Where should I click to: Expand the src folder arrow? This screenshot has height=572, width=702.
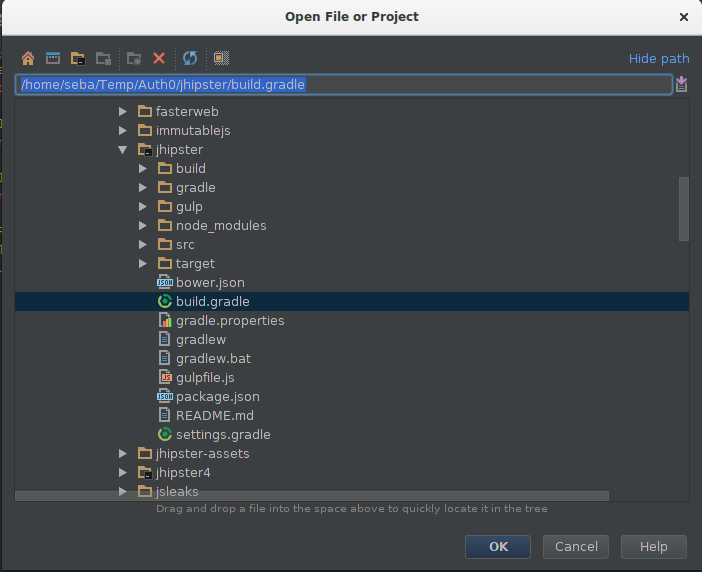tap(143, 244)
